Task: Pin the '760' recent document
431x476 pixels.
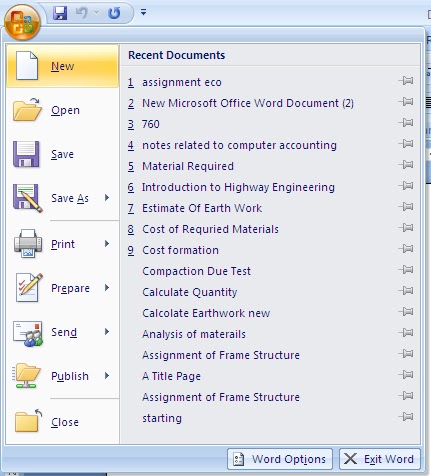Action: point(406,123)
